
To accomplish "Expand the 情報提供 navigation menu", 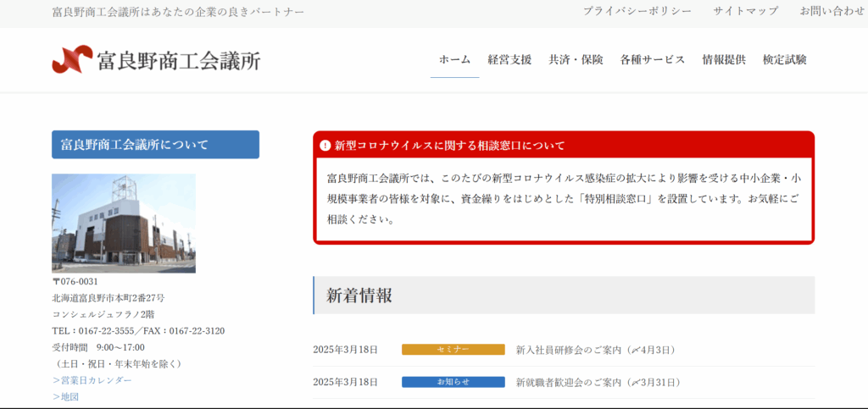I will [x=724, y=60].
